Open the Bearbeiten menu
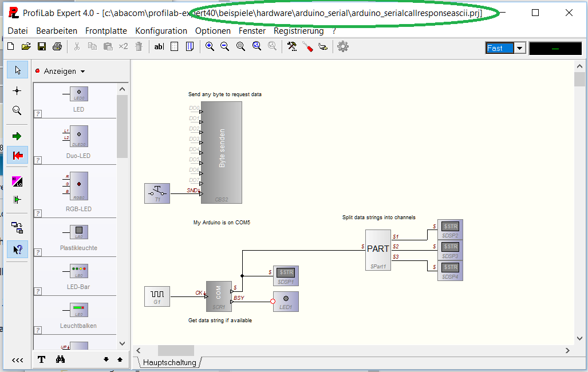The width and height of the screenshot is (588, 372). 57,31
